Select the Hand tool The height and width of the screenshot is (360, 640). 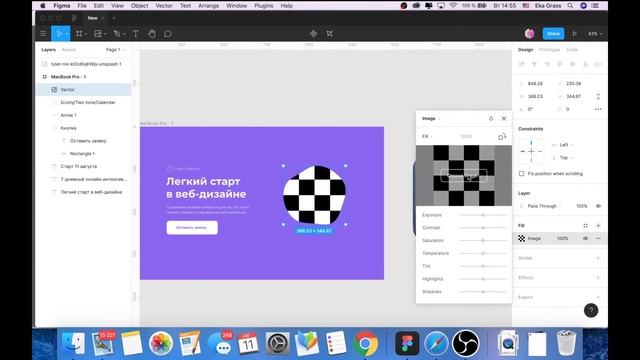pos(152,34)
